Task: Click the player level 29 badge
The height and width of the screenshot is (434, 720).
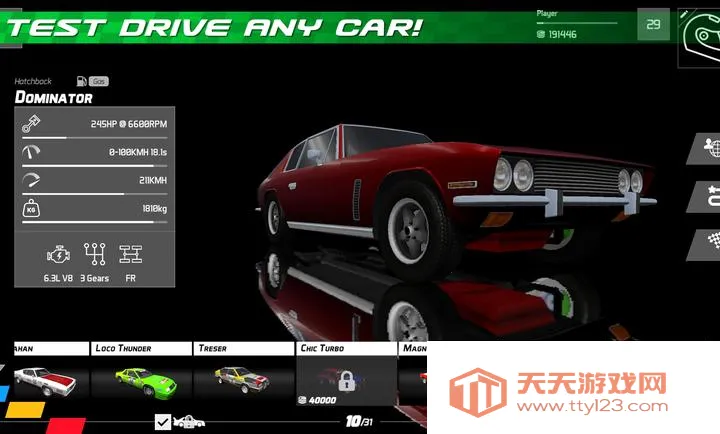Action: pos(653,25)
